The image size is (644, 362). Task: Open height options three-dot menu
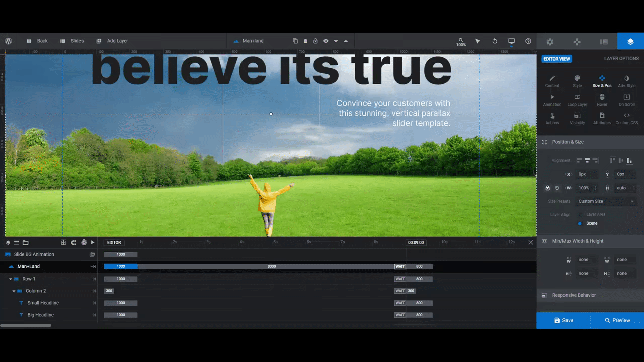coord(634,188)
